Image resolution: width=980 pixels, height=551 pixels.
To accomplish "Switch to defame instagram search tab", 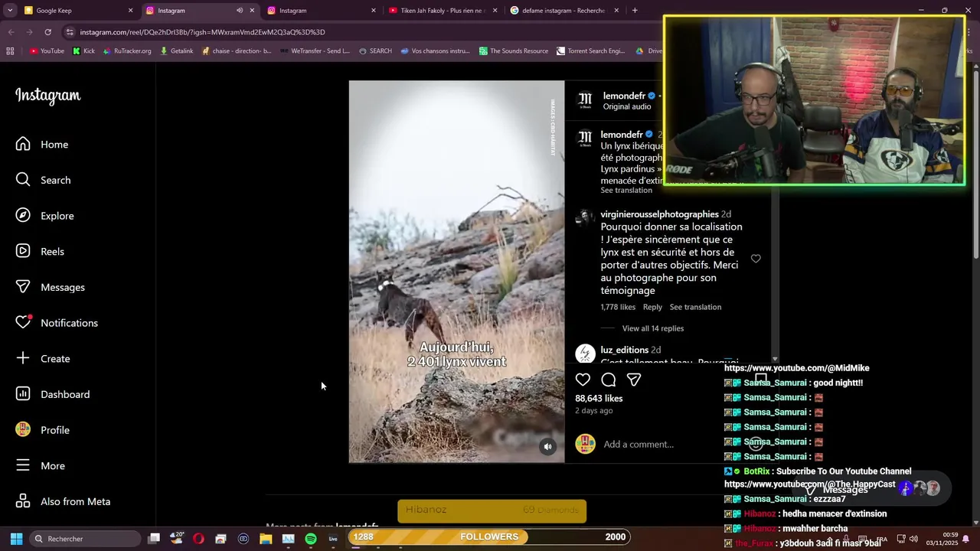I will coord(564,11).
